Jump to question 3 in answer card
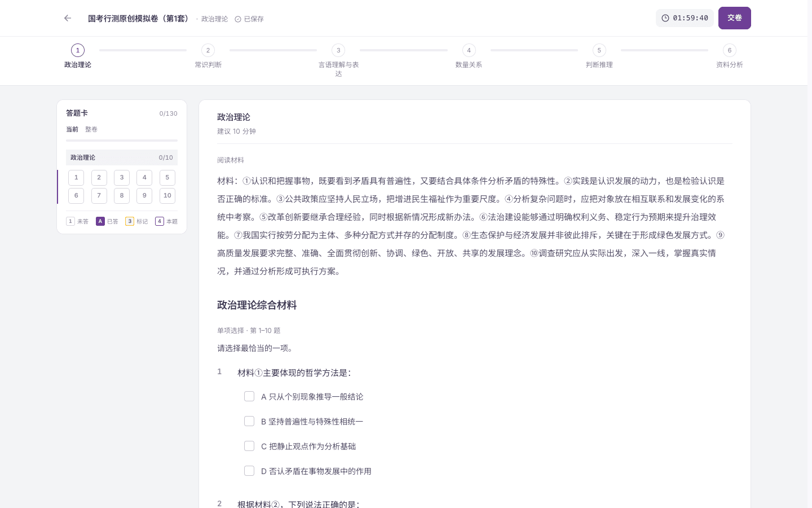The height and width of the screenshot is (508, 812). click(x=122, y=178)
